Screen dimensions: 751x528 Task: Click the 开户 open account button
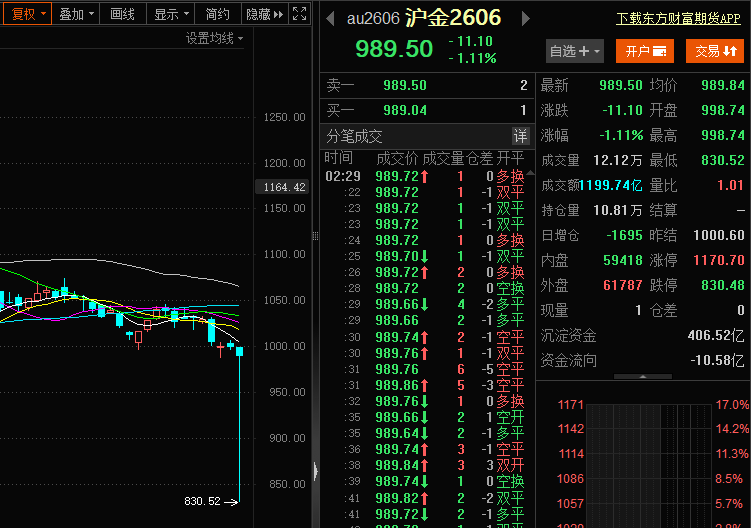point(645,51)
